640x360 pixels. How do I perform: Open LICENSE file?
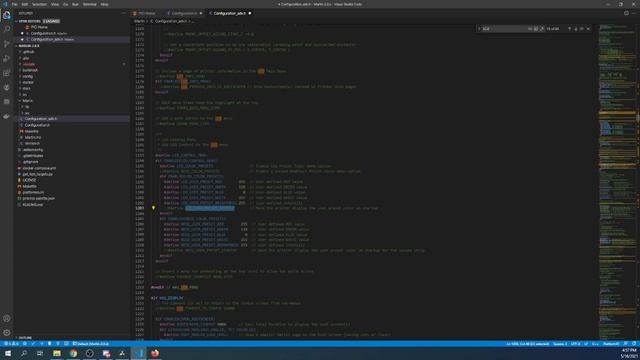(x=29, y=180)
